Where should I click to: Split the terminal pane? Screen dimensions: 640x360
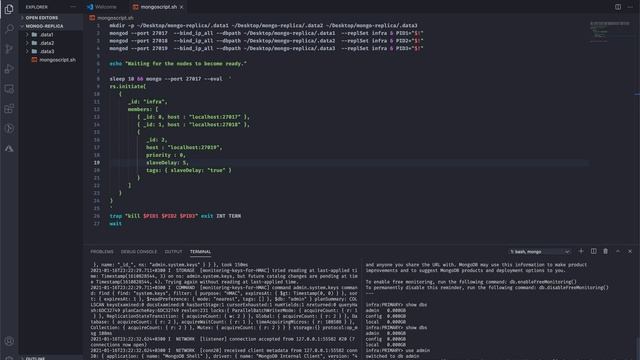click(593, 251)
